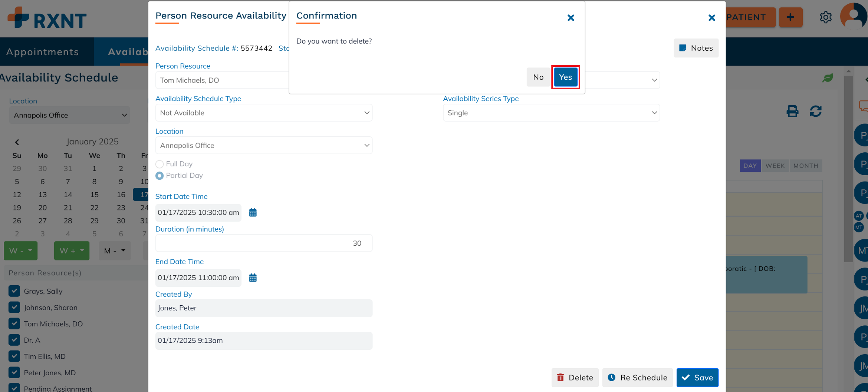Screen dimensions: 868x392
Task: Expand Availability Series Type dropdown
Action: 551,113
